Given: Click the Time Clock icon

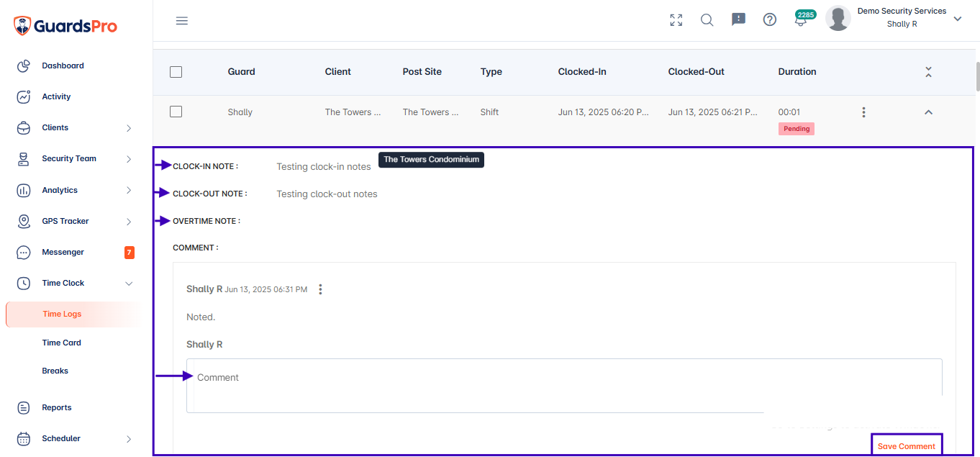Looking at the screenshot, I should pyautogui.click(x=24, y=284).
